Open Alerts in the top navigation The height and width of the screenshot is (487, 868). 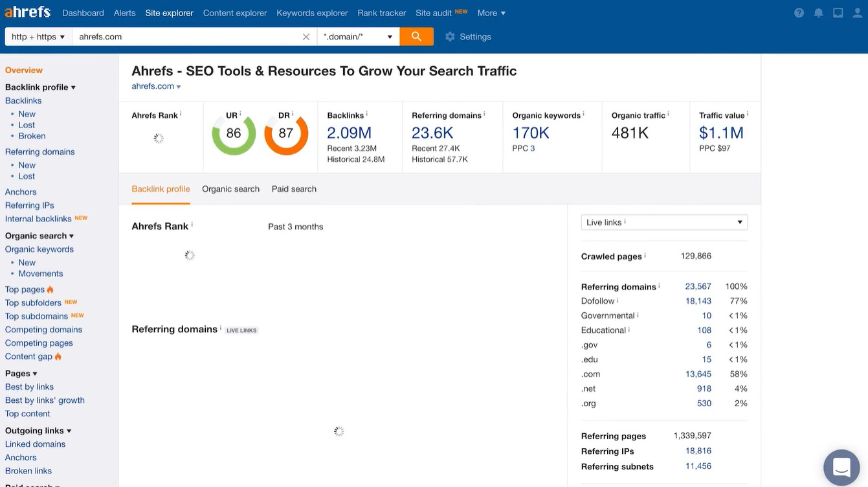(124, 13)
